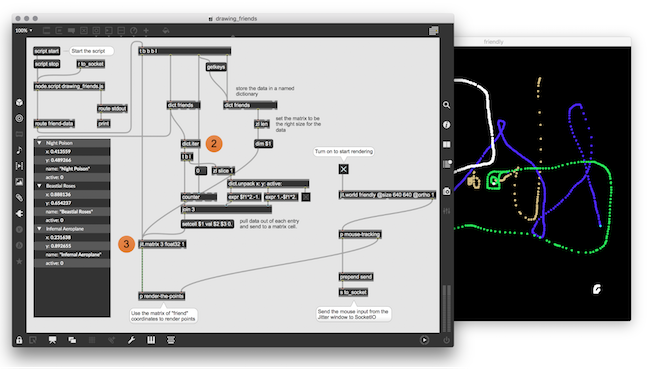Open the plug-ins icon in left sidebar

(x=19, y=214)
